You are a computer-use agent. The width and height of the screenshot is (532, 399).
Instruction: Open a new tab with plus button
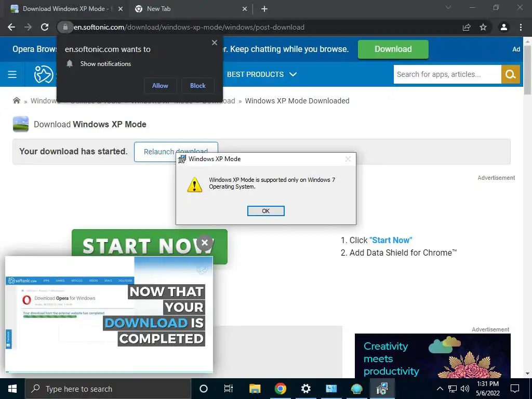[x=264, y=9]
